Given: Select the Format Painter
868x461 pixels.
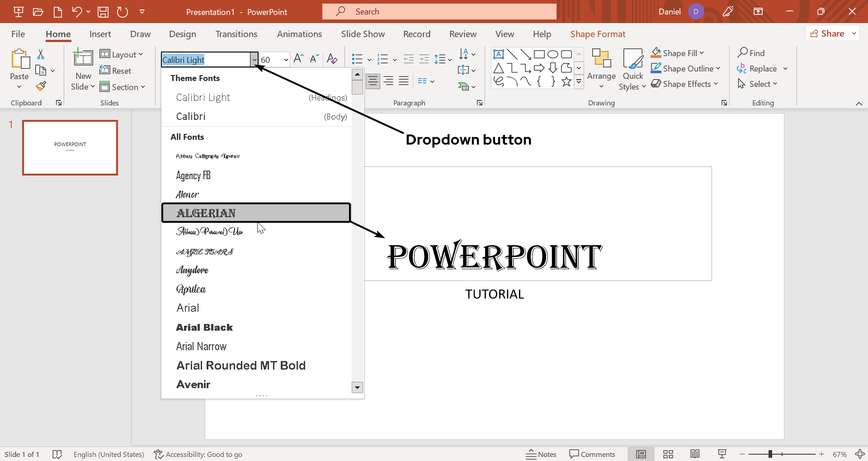Looking at the screenshot, I should coord(40,86).
